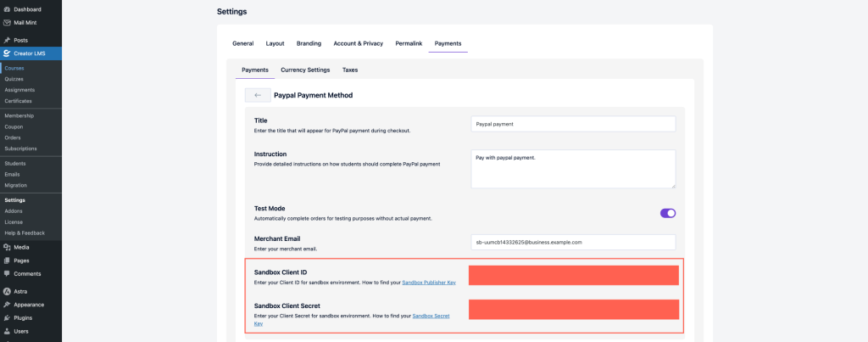The width and height of the screenshot is (868, 342).
Task: Open Mail Mint from its sidebar icon
Action: click(7, 22)
